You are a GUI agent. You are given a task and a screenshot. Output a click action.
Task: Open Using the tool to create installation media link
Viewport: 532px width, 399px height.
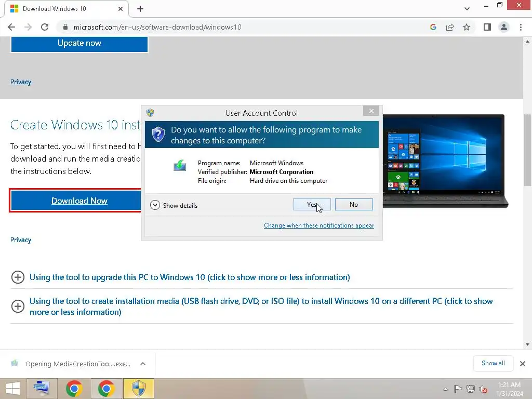click(261, 307)
